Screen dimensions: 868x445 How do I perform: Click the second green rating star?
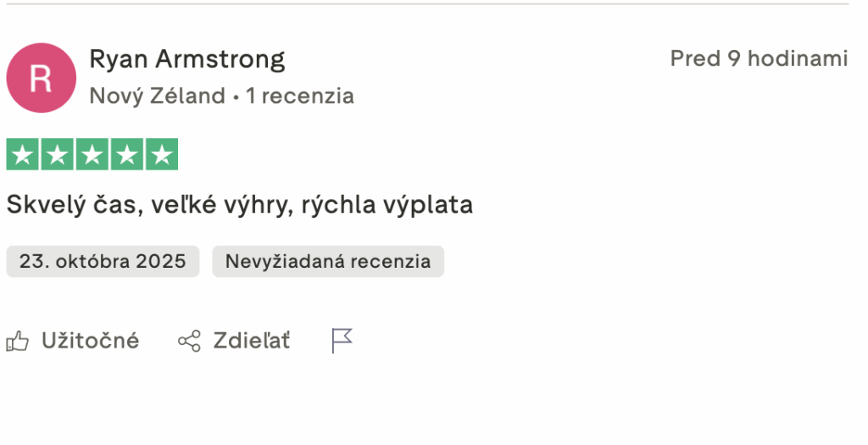(58, 155)
